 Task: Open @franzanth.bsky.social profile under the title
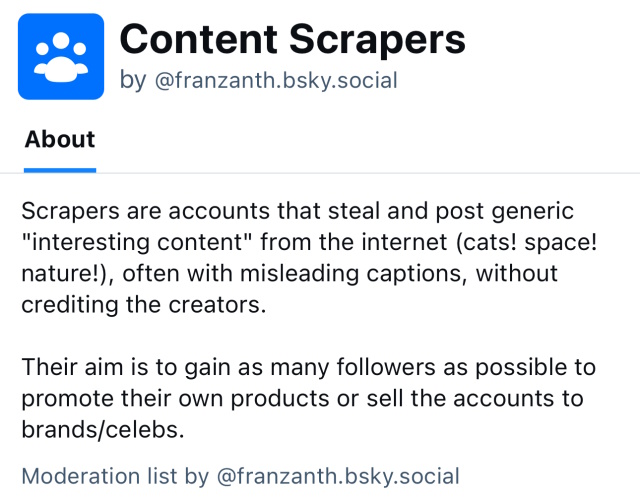click(x=276, y=81)
